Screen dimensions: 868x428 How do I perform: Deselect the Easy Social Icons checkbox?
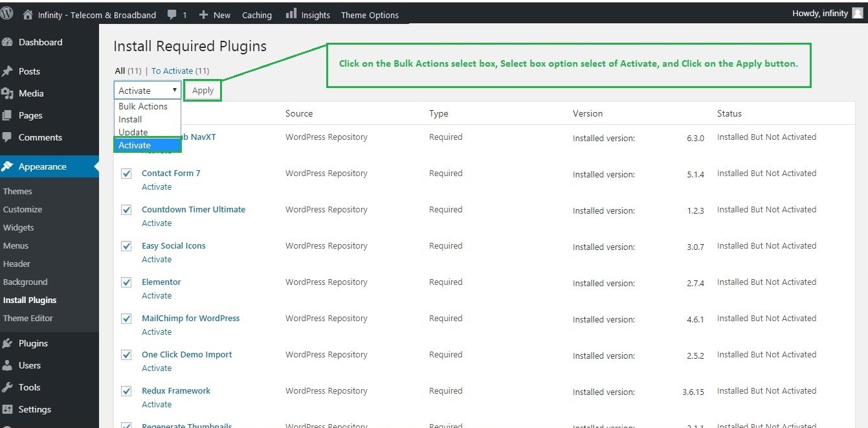click(x=127, y=246)
